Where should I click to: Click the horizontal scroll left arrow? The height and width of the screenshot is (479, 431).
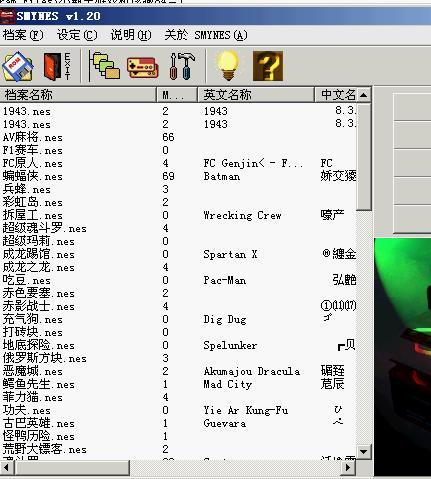click(7, 467)
